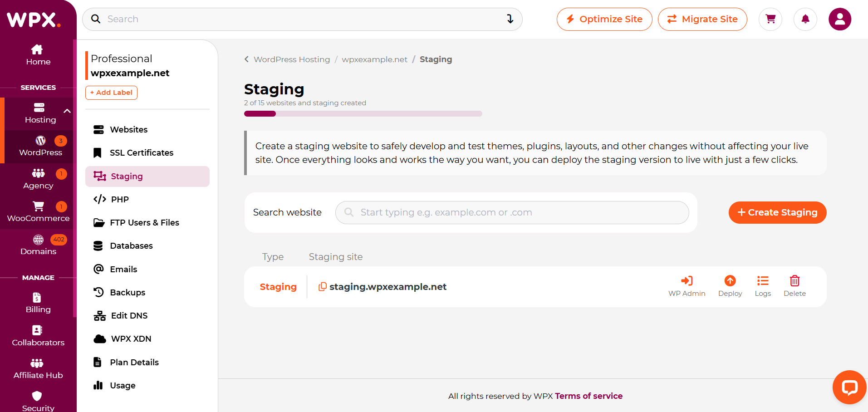Click Create Staging button

[777, 212]
